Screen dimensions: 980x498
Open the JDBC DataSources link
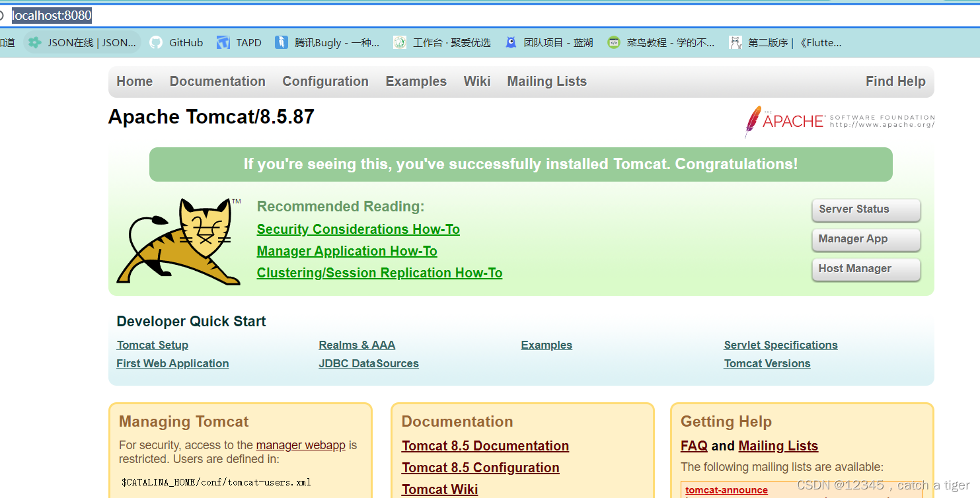tap(369, 363)
